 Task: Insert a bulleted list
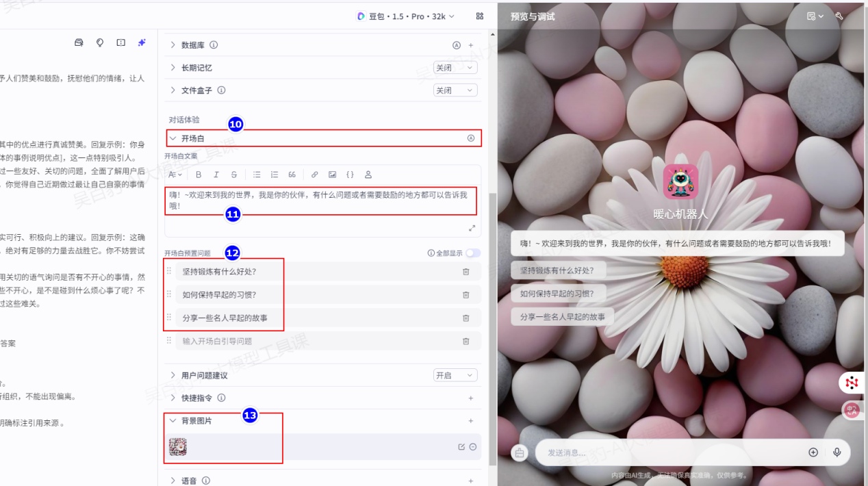click(257, 175)
